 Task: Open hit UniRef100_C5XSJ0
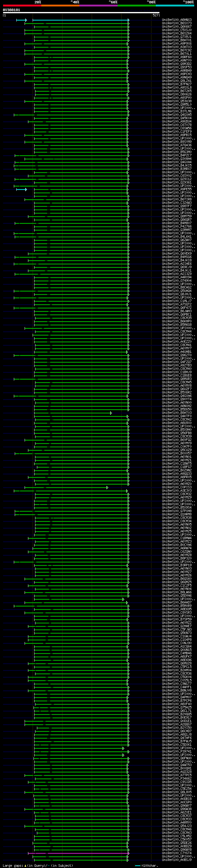pos(177,30)
